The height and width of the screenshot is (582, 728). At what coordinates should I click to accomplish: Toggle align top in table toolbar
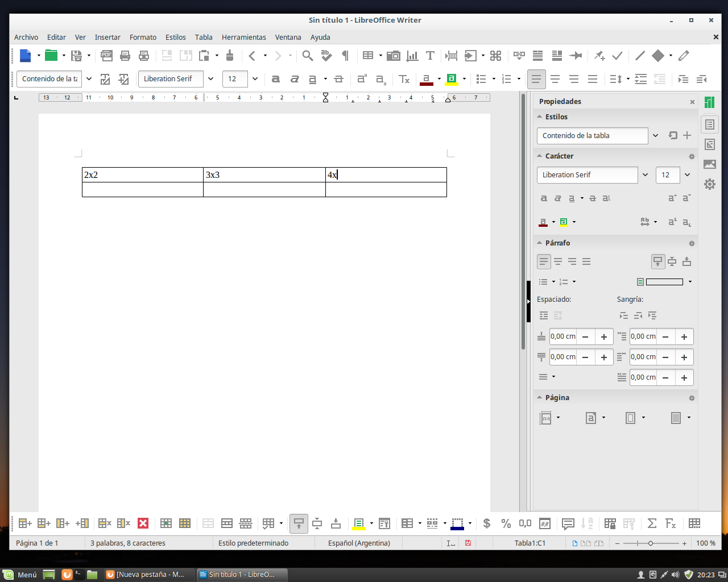click(x=299, y=523)
